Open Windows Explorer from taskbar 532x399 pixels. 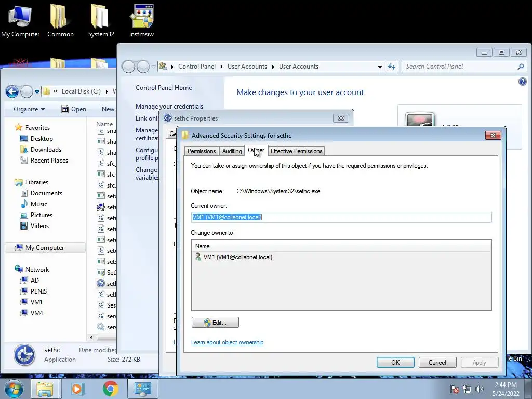click(x=45, y=389)
